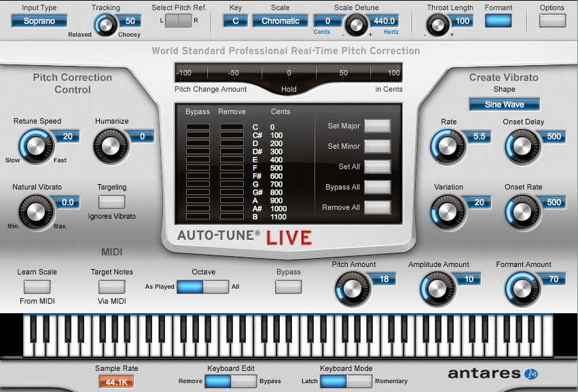Click the Scale Detune Cents value 0
Image resolution: width=578 pixels, height=392 pixels.
pos(328,21)
